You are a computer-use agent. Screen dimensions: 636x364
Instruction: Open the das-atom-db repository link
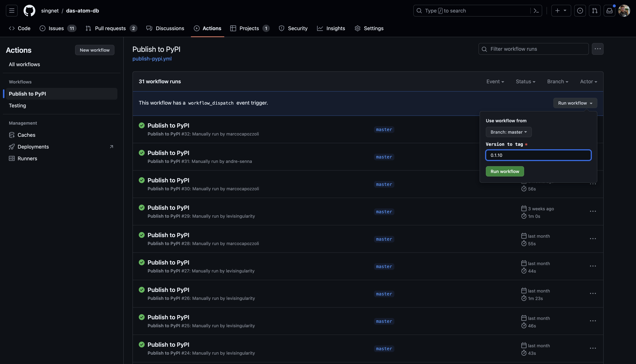click(83, 11)
